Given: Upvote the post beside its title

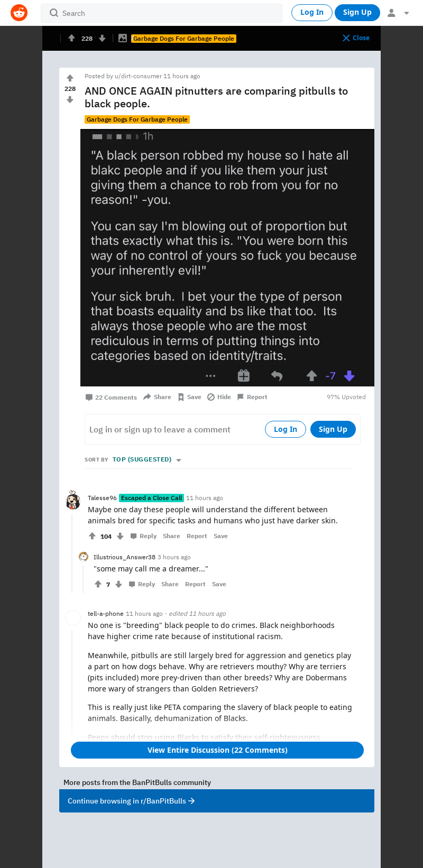Looking at the screenshot, I should pos(70,78).
